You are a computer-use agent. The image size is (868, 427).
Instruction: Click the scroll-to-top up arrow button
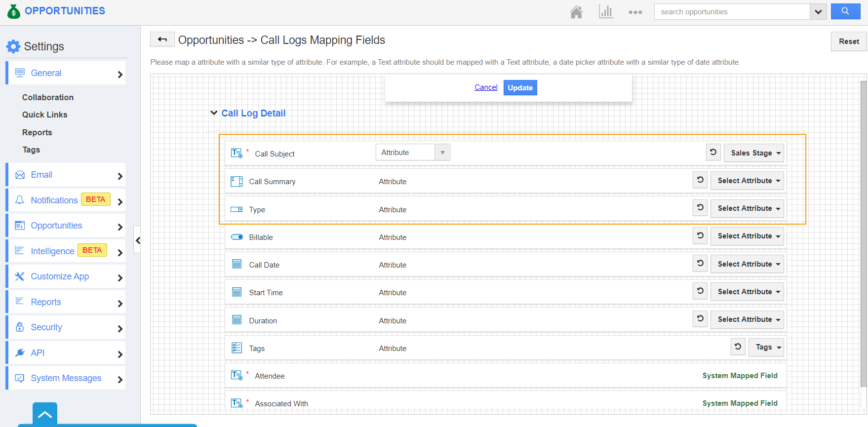pos(45,415)
